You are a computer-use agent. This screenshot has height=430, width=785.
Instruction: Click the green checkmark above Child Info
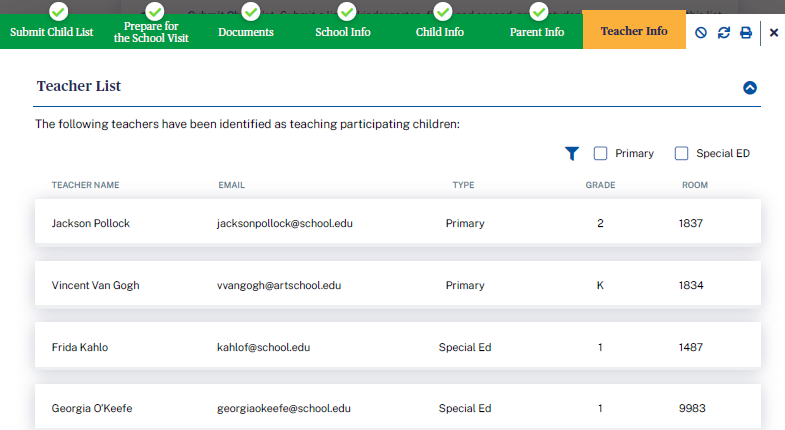[x=442, y=12]
